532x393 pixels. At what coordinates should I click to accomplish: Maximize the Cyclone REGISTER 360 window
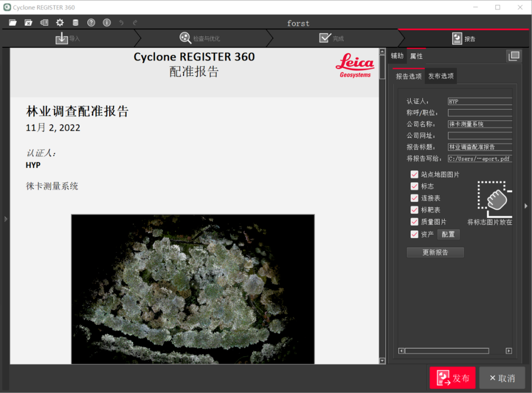498,7
